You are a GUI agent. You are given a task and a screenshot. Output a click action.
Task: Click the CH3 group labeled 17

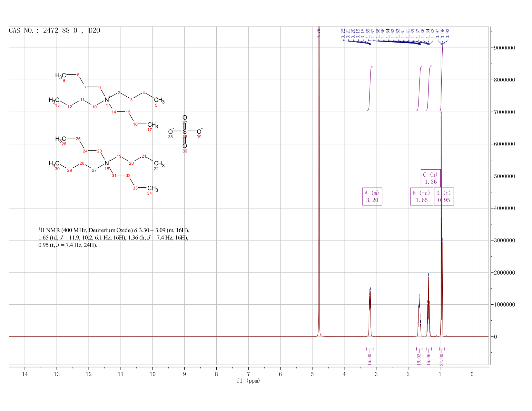click(153, 125)
